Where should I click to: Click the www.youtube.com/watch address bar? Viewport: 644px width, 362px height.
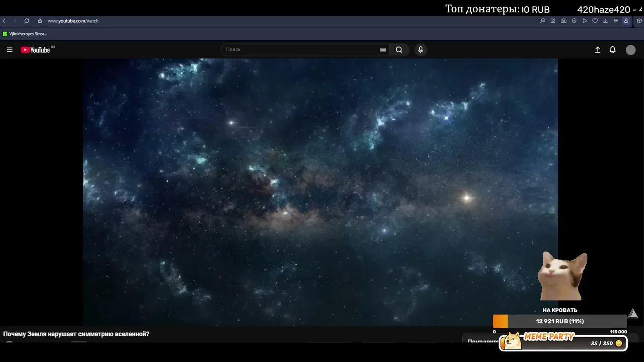73,21
